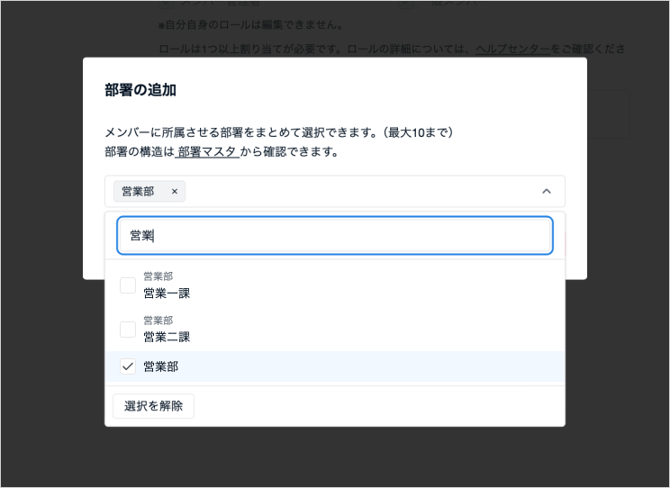Select the 営業二課 option label
The height and width of the screenshot is (488, 670).
(x=167, y=337)
